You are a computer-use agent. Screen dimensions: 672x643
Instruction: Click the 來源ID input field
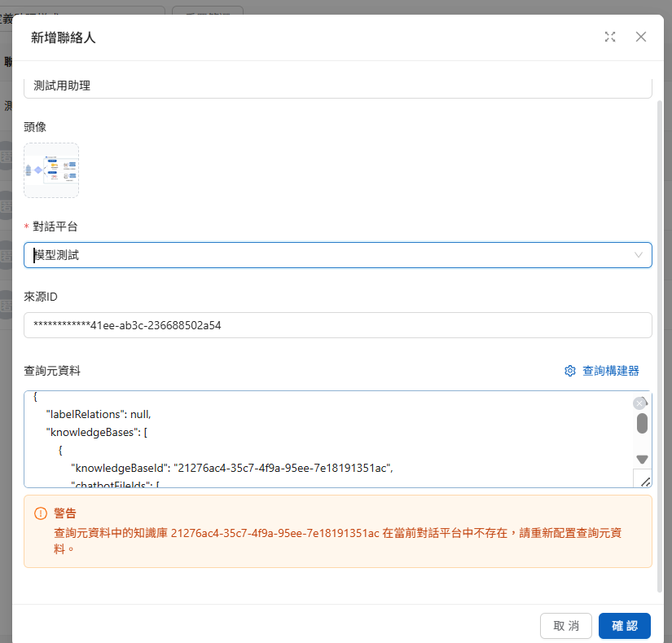pos(337,325)
